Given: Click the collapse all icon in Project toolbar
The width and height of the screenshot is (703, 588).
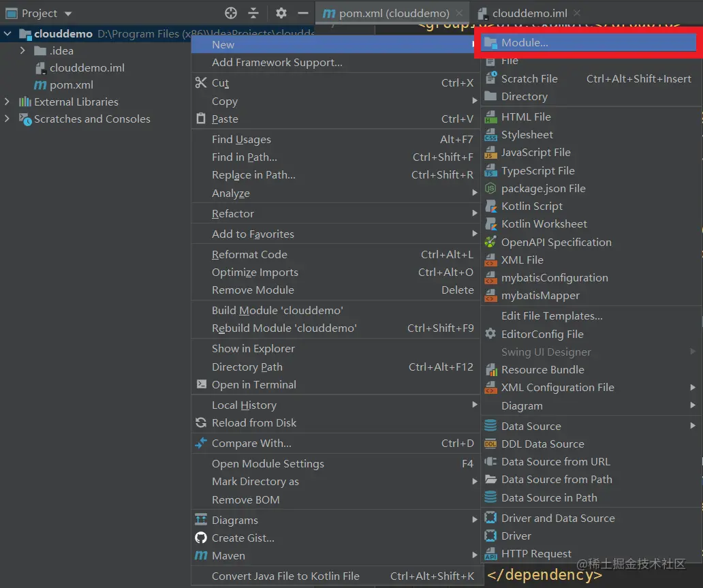Looking at the screenshot, I should [253, 13].
